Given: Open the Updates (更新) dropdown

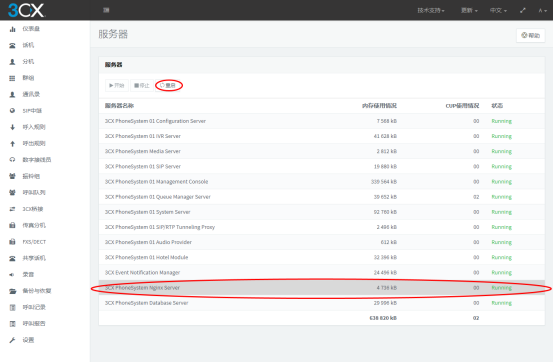Looking at the screenshot, I should pos(469,11).
